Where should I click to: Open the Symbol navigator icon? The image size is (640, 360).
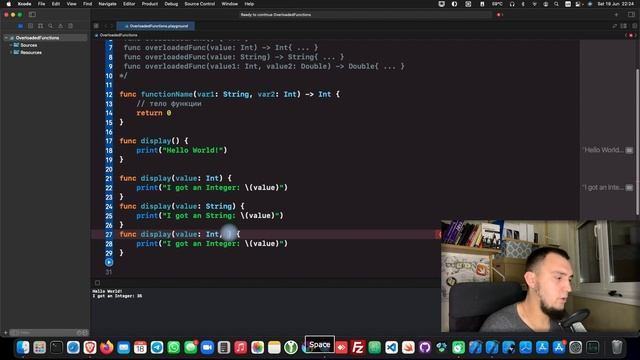click(x=40, y=26)
